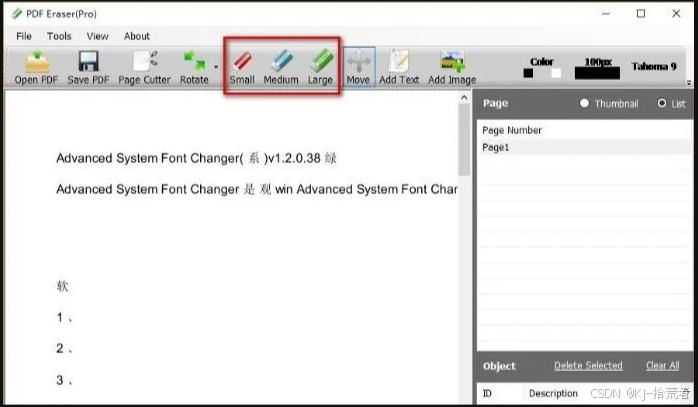Save the document with Save PDF
Viewport: 698px width, 407px height.
tap(88, 67)
